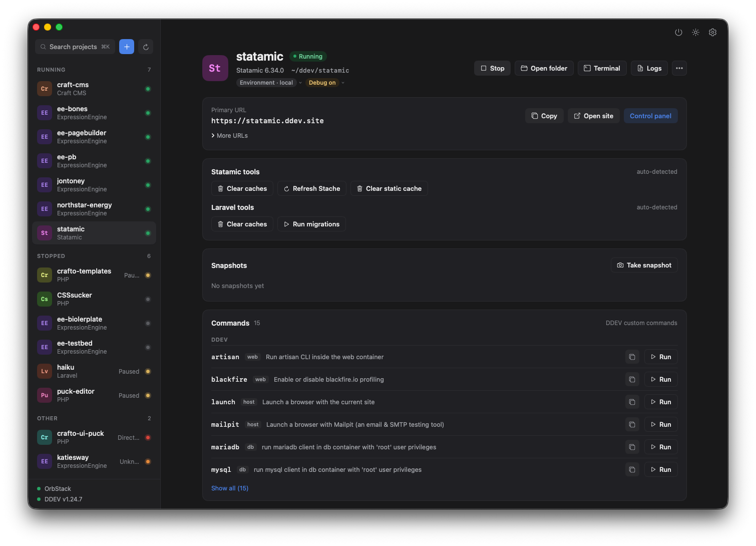Click the primary URL https://statamic.ddev.site
Image resolution: width=756 pixels, height=546 pixels.
pos(267,121)
